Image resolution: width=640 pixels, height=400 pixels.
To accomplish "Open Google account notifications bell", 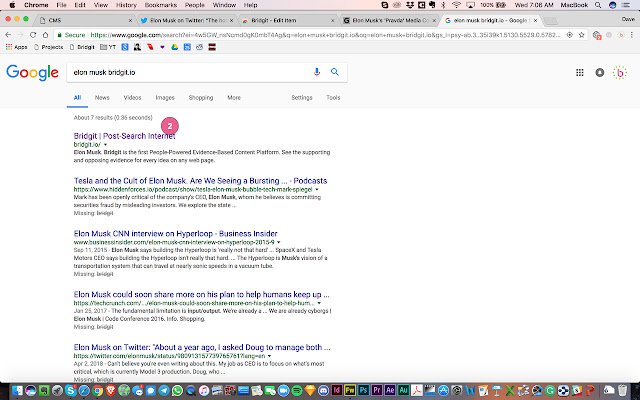I will 600,73.
